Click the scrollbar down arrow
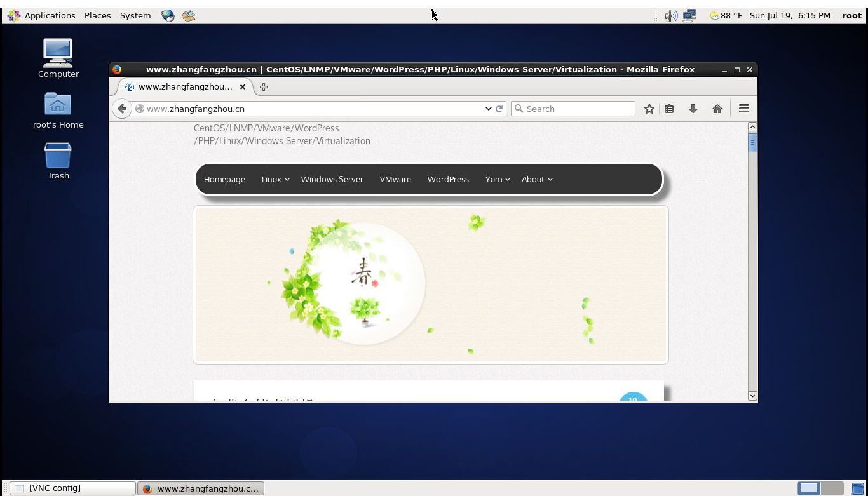 (x=752, y=396)
